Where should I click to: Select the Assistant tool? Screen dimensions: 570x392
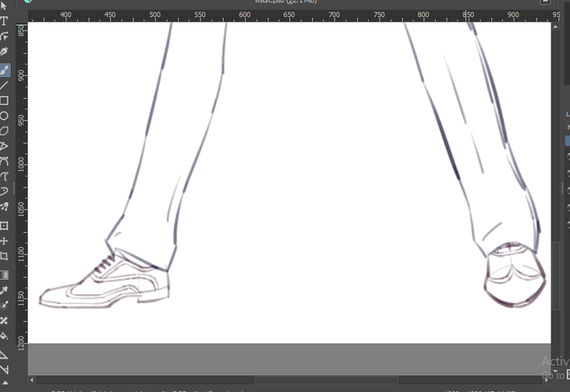[x=4, y=355]
